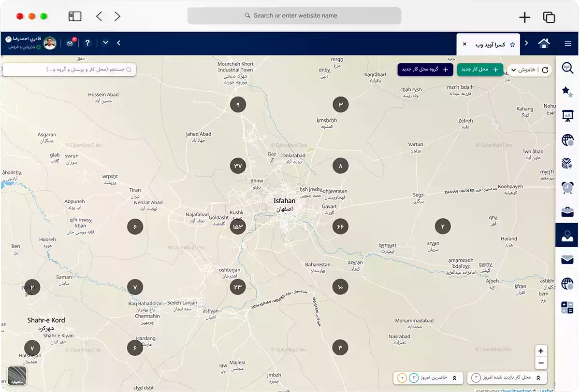Expand the header dropdown chevron
Screen dimensions: 580x392
point(105,43)
